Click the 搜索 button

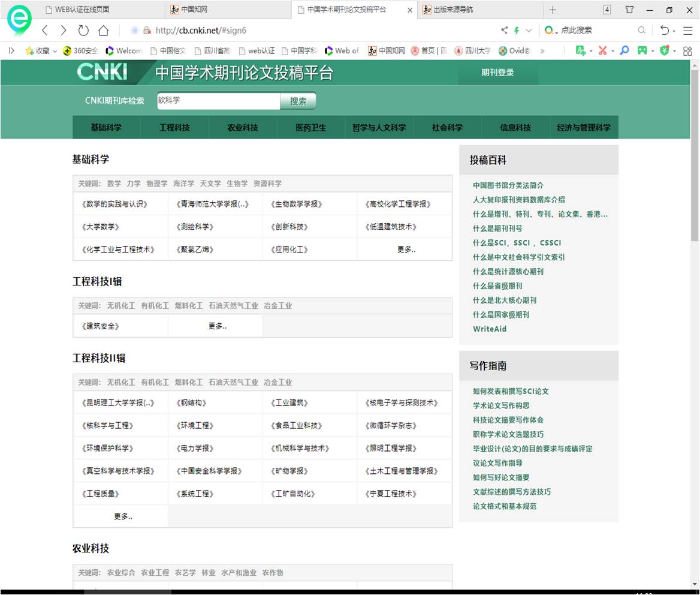pyautogui.click(x=298, y=101)
